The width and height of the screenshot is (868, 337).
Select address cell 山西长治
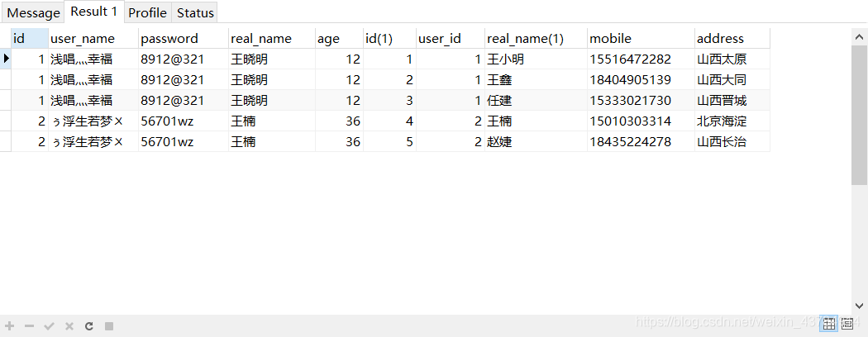(732, 142)
